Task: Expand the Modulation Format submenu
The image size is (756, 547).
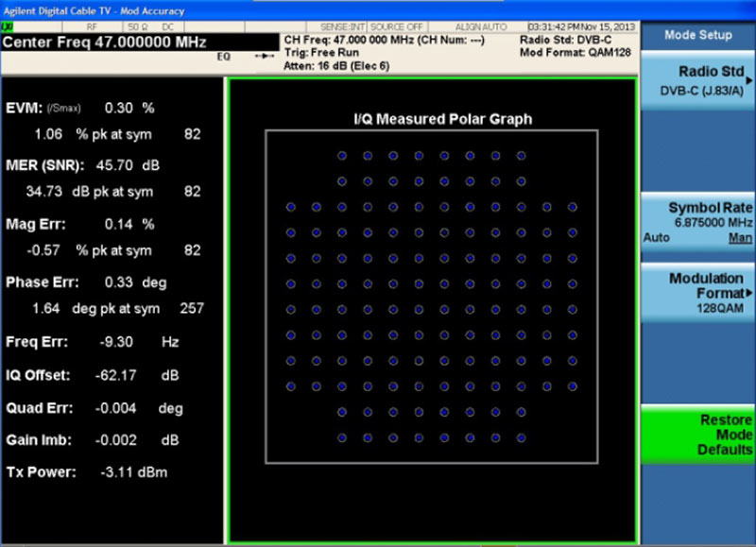Action: click(697, 293)
